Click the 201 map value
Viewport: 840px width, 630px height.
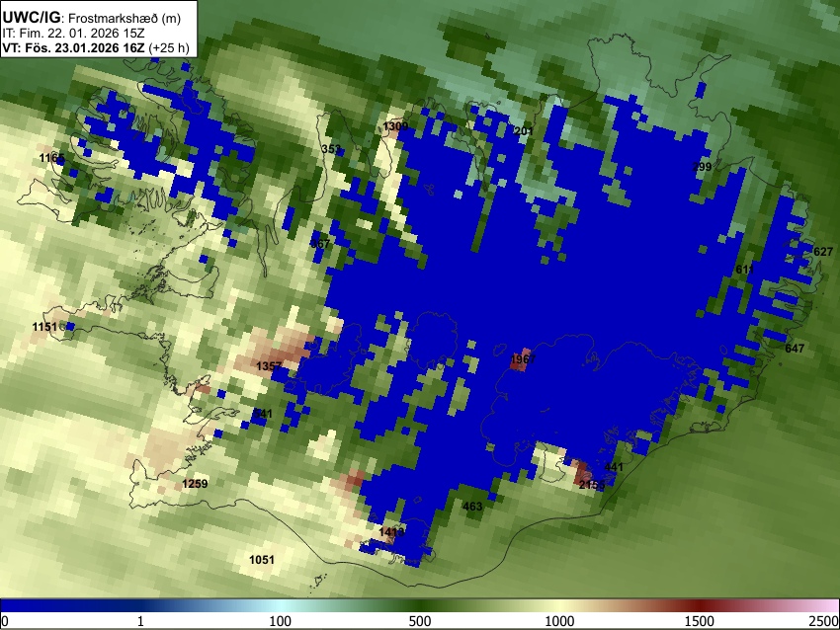click(x=524, y=131)
